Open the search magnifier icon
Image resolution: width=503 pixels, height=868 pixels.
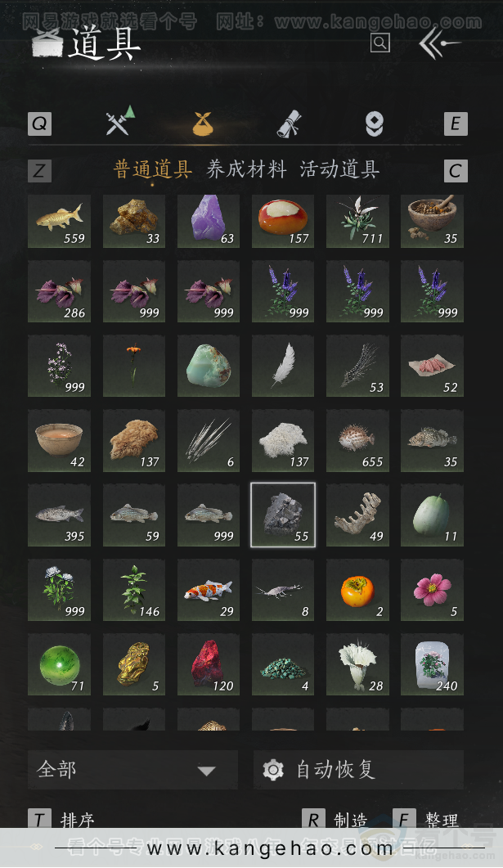click(x=379, y=43)
